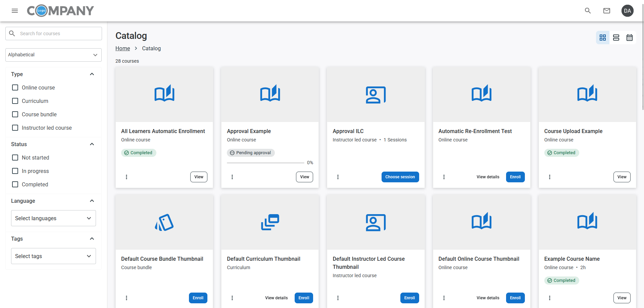Click the Default Instructor Led Course thumbnail icon
644x308 pixels.
tap(376, 223)
